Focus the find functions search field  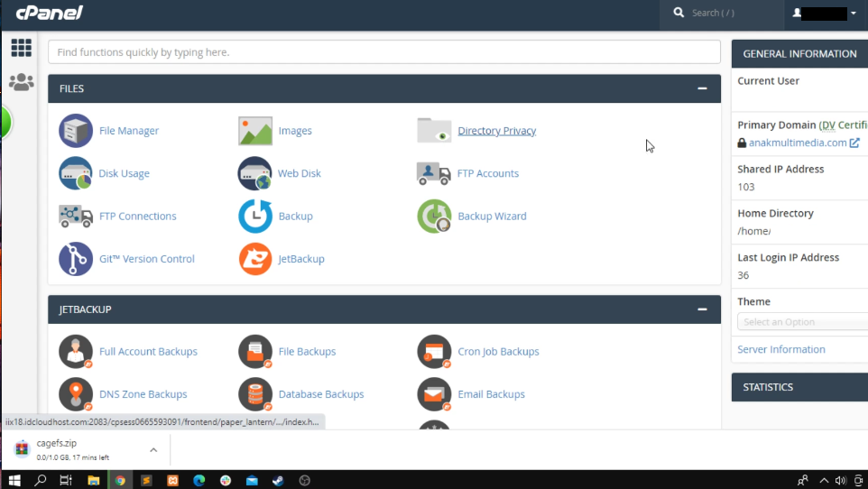coord(383,52)
